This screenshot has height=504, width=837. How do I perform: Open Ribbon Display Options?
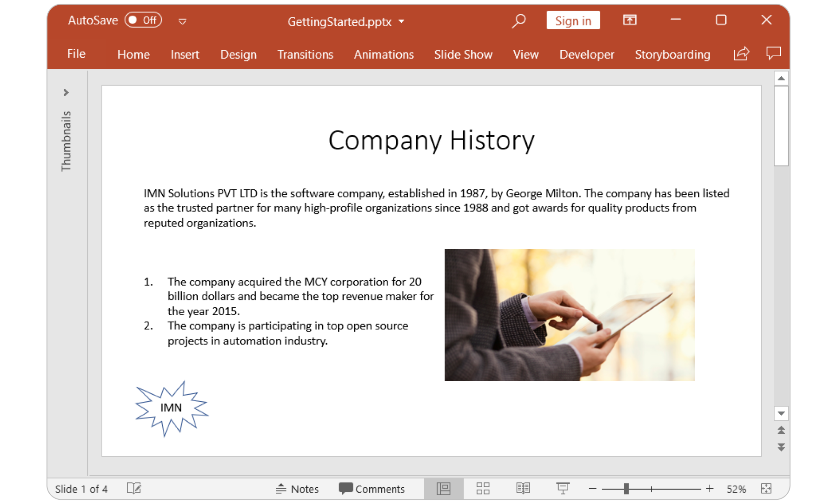630,20
